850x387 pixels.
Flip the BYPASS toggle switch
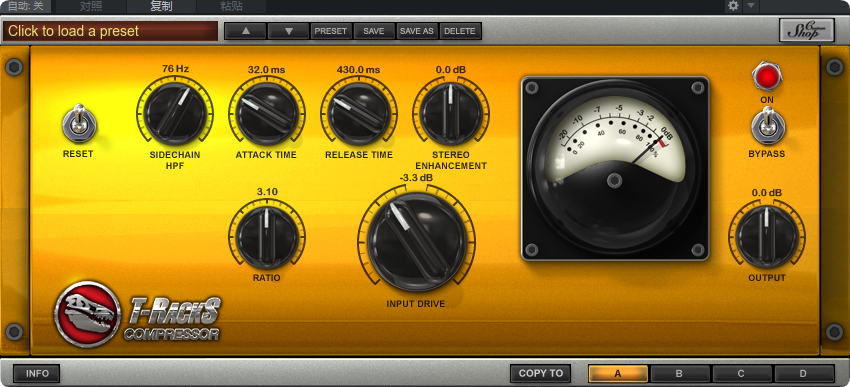(x=767, y=125)
